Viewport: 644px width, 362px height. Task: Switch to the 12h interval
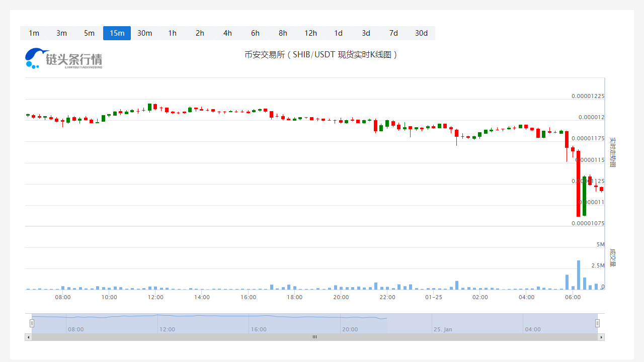click(310, 33)
